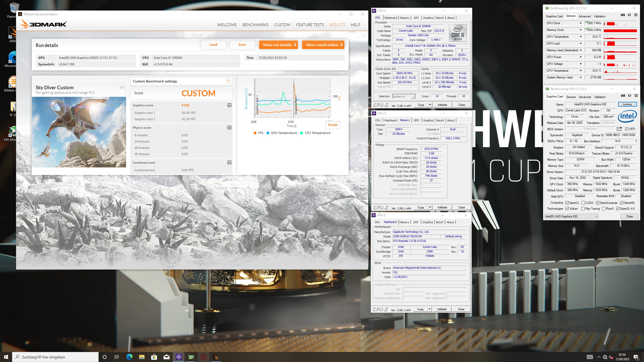
Task: Switch to the 3DMark taskbar icon
Action: 216,357
